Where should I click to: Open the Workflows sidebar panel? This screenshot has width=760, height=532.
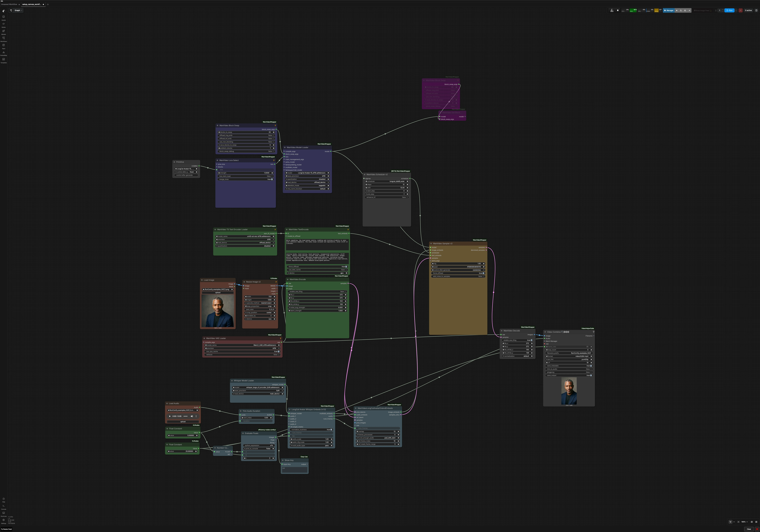[4, 39]
